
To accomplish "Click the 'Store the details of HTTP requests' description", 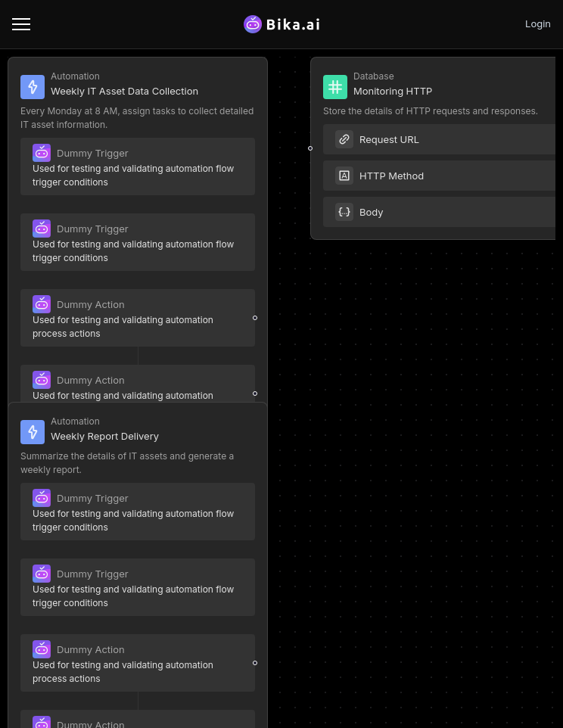I will [x=431, y=111].
